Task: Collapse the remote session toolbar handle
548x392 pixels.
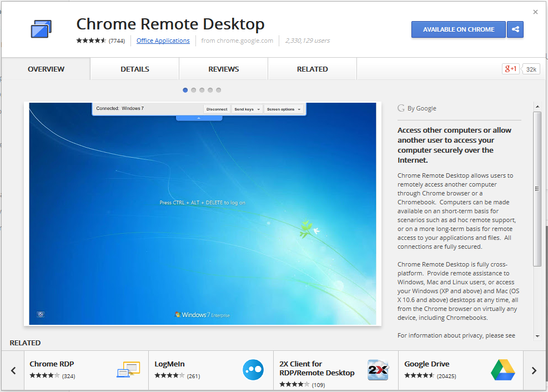Action: [x=199, y=118]
